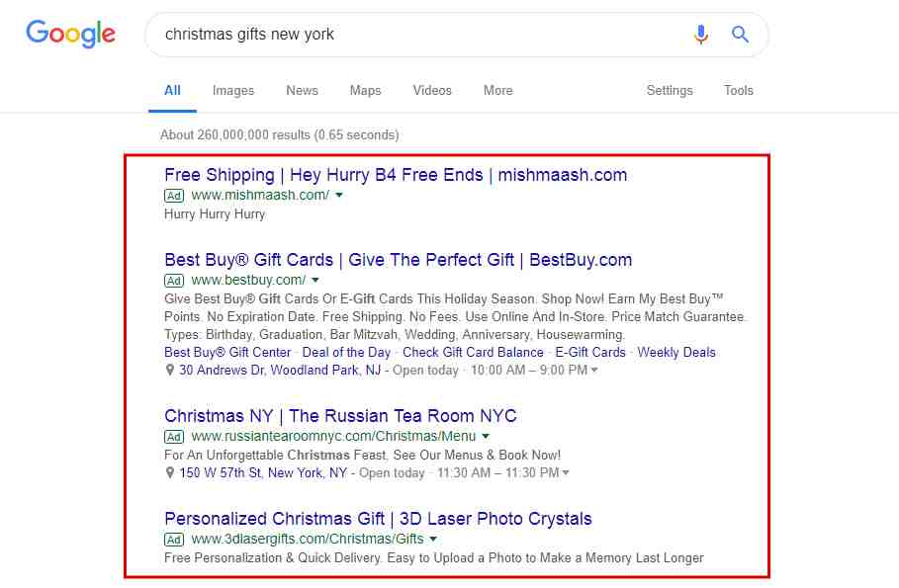The height and width of the screenshot is (588, 899).
Task: Expand the russiantearoomnyc.com URL dropdown arrow
Action: 486,437
